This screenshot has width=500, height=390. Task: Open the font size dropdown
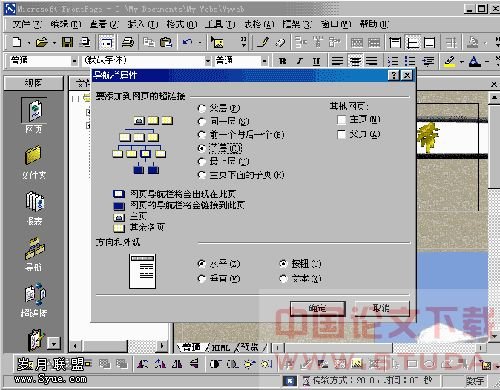(x=264, y=61)
